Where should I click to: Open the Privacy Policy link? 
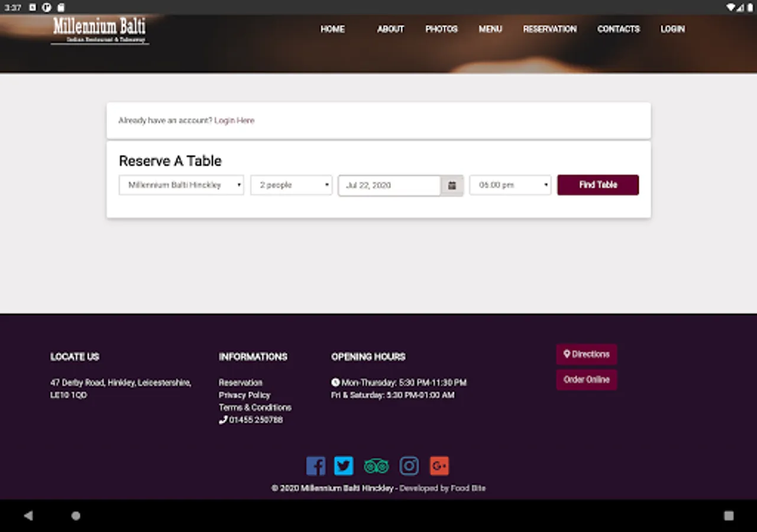(x=244, y=395)
